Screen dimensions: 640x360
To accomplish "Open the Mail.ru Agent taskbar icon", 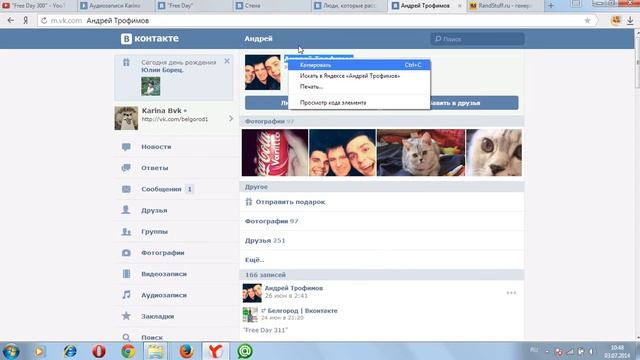I will (244, 351).
